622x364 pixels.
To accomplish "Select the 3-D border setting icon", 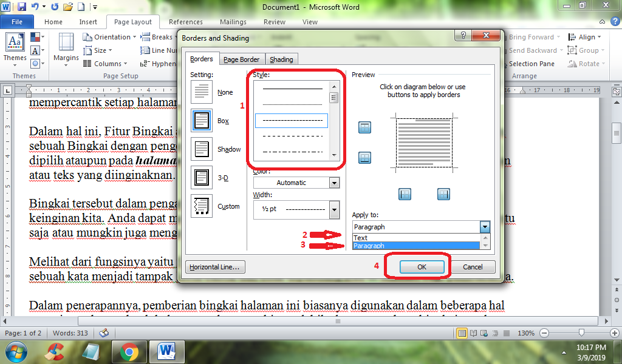I will 202,177.
